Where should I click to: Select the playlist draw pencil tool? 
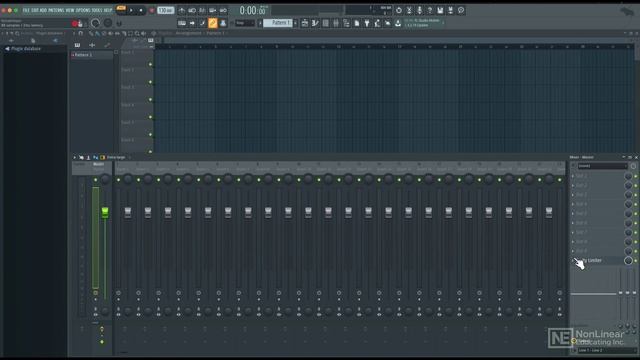click(91, 33)
